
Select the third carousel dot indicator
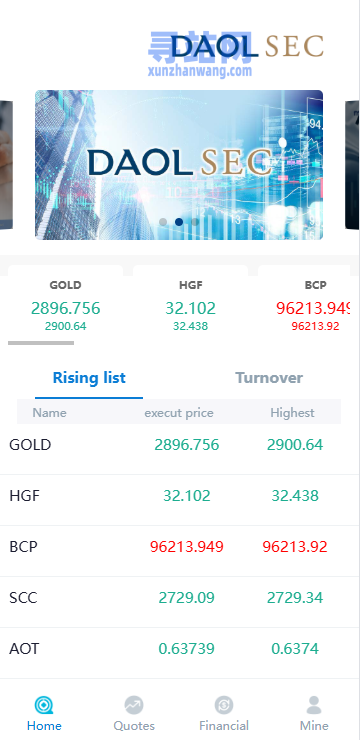pos(195,222)
